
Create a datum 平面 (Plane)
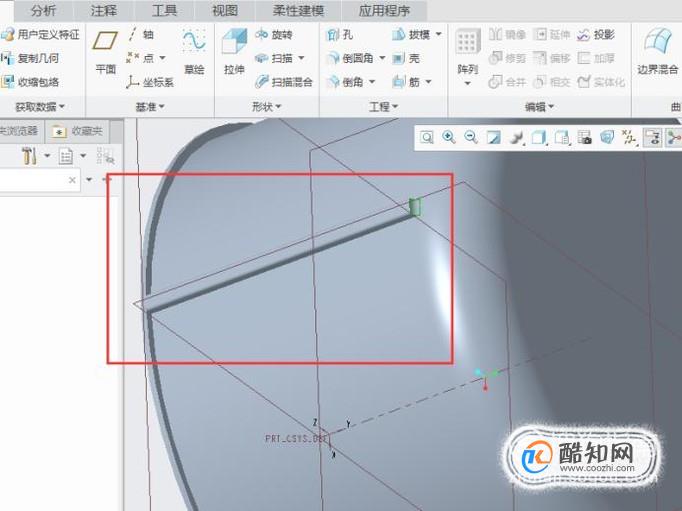[x=105, y=52]
